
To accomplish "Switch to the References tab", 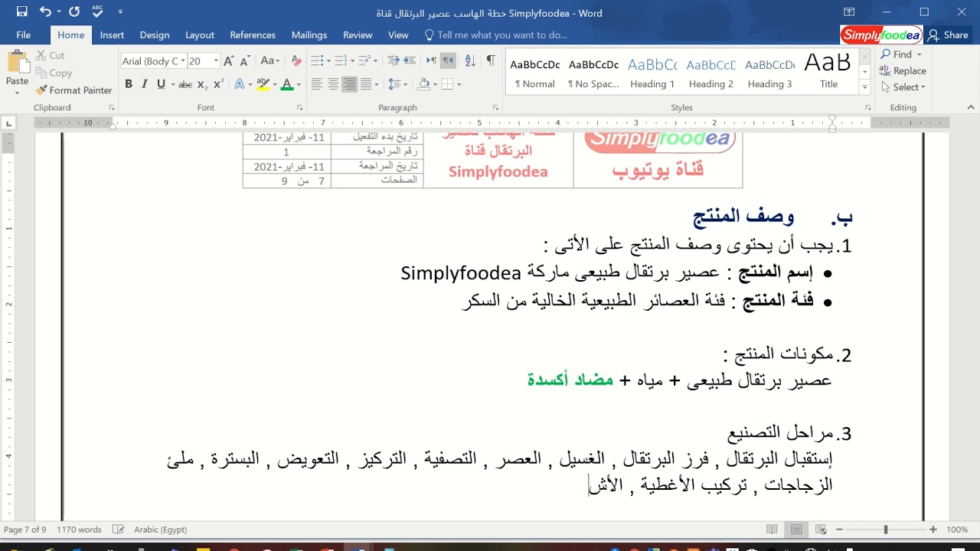I will click(x=253, y=35).
